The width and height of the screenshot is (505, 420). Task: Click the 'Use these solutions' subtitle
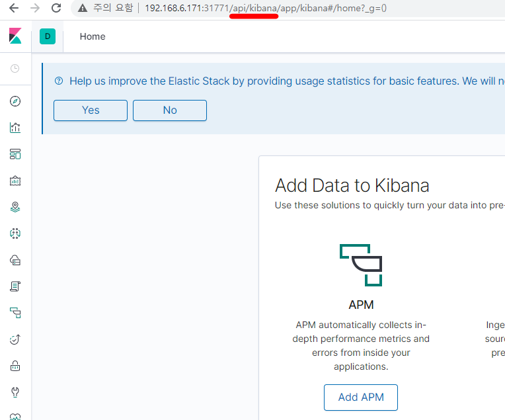point(390,205)
